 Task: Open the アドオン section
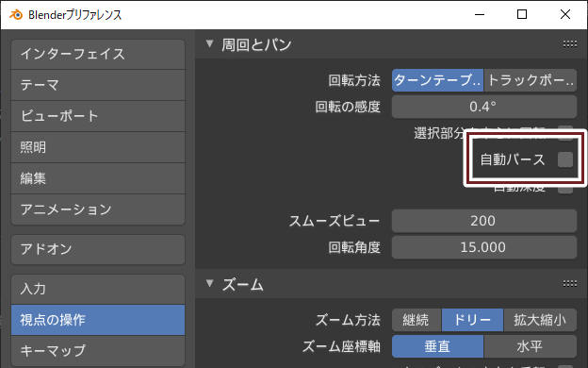pos(98,249)
